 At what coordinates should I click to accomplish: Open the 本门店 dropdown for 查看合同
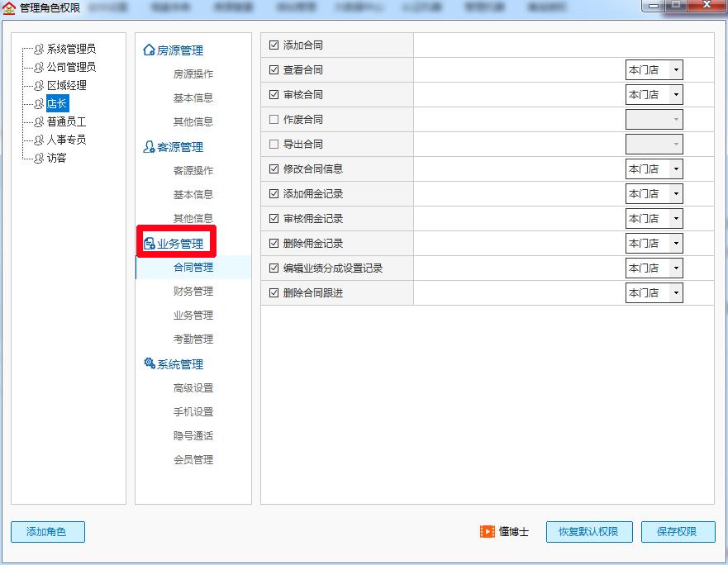tap(675, 69)
